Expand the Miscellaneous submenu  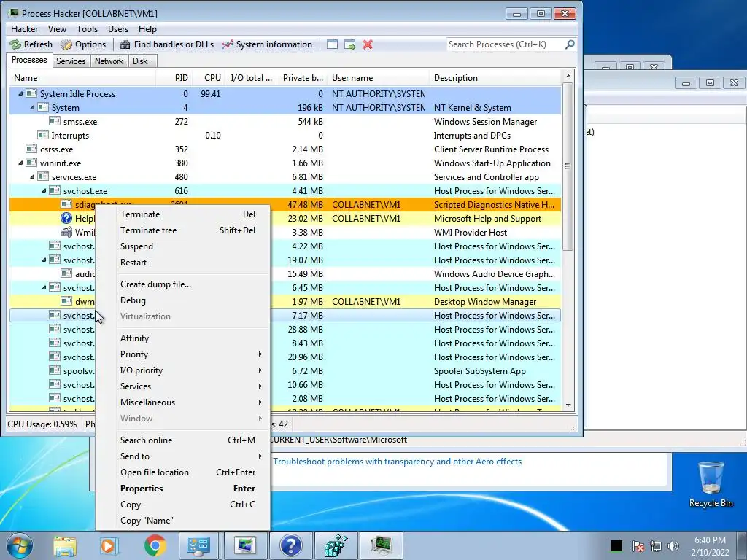click(x=260, y=402)
